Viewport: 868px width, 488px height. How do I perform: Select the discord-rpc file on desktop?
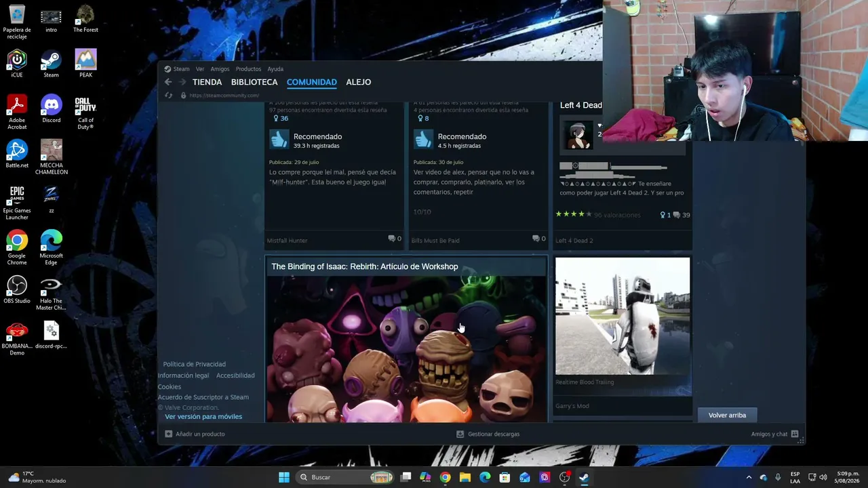point(52,335)
